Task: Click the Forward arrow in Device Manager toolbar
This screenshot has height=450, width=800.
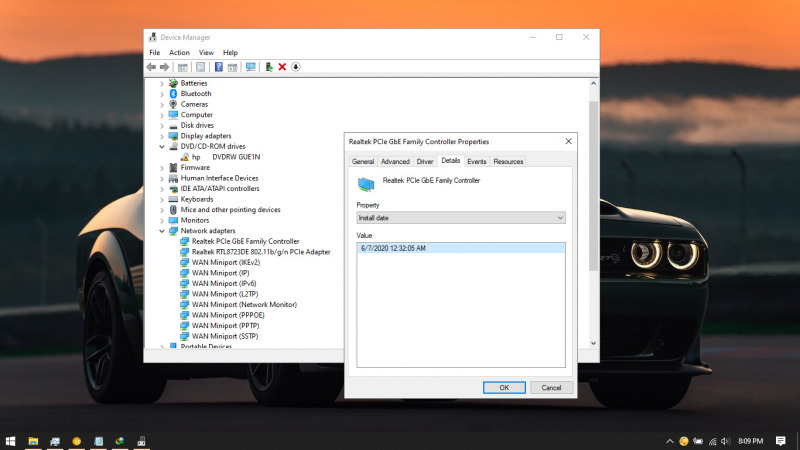Action: (x=164, y=67)
